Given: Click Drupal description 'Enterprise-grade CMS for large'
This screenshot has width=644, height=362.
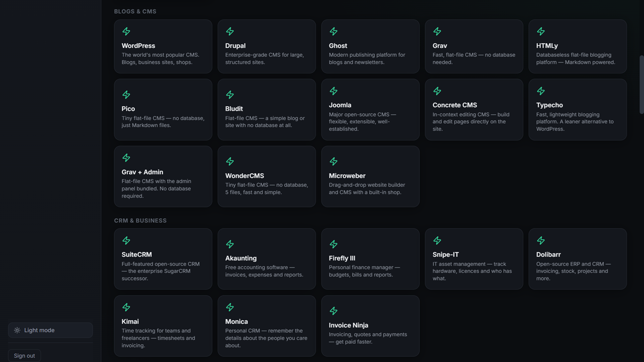Looking at the screenshot, I should pyautogui.click(x=265, y=55).
